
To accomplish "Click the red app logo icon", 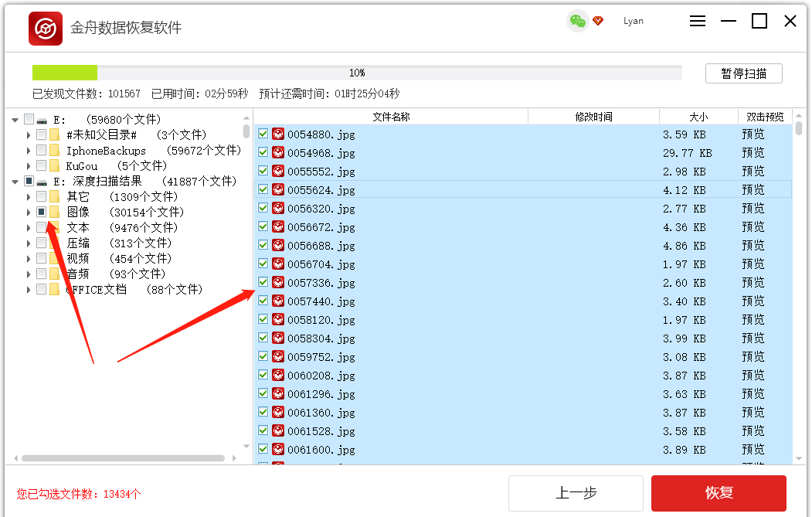I will coord(46,29).
